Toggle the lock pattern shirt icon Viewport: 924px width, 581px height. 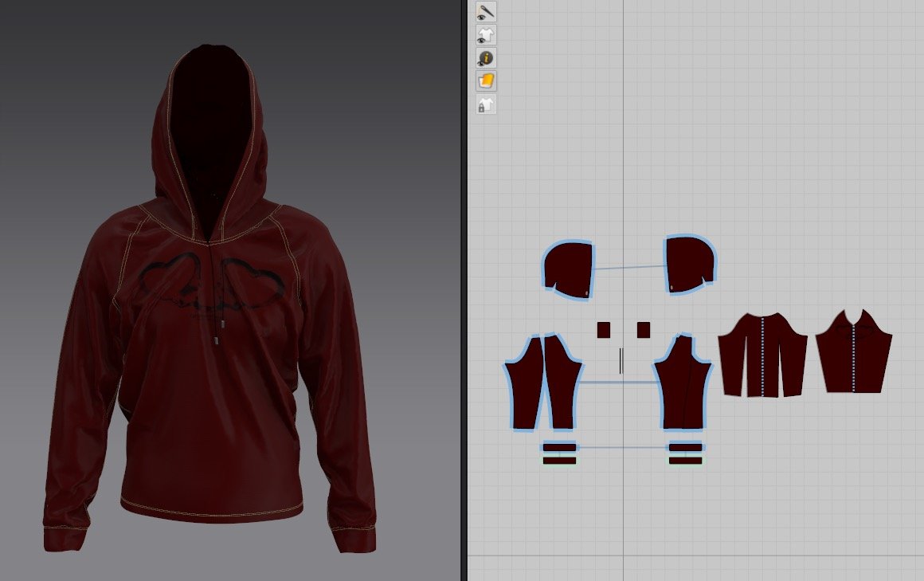click(x=486, y=105)
